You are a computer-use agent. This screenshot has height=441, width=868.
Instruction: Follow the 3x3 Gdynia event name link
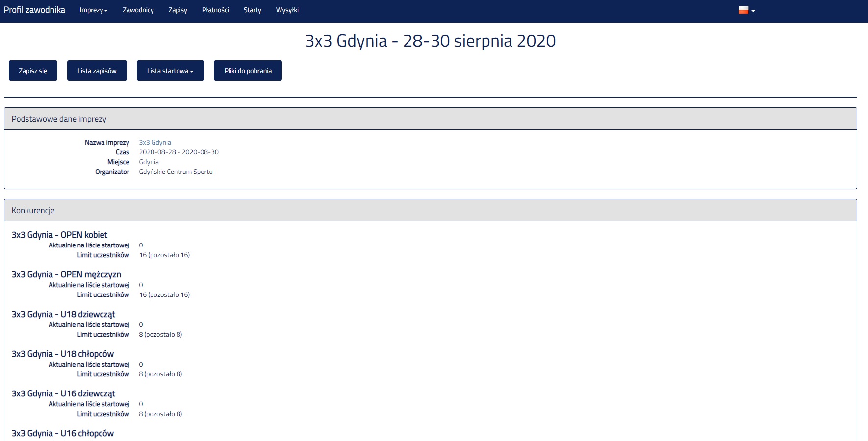click(x=155, y=143)
